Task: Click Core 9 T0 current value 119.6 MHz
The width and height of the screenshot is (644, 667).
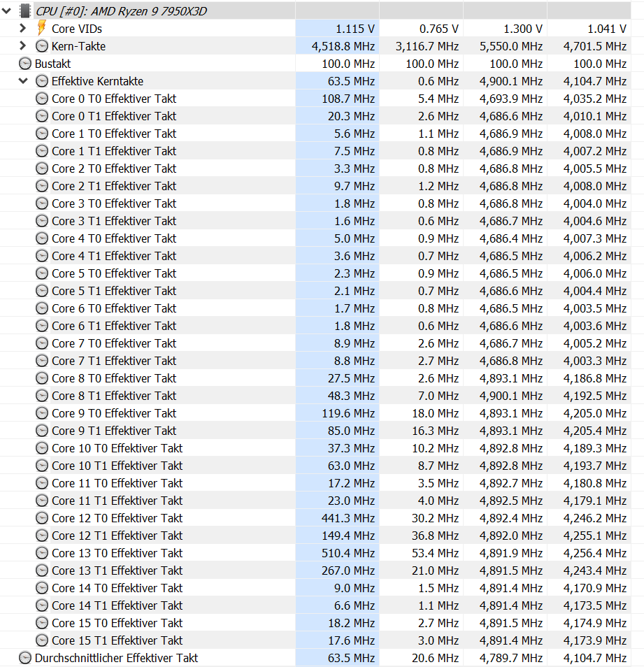Action: click(348, 413)
